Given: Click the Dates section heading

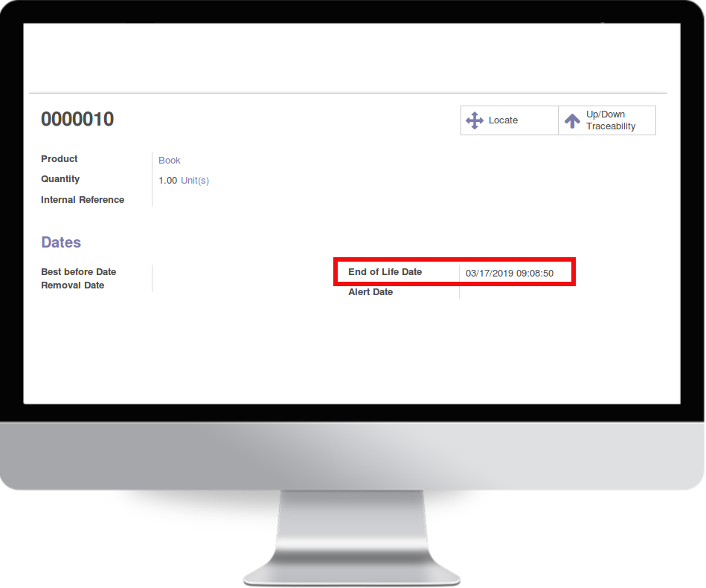Looking at the screenshot, I should (x=61, y=242).
